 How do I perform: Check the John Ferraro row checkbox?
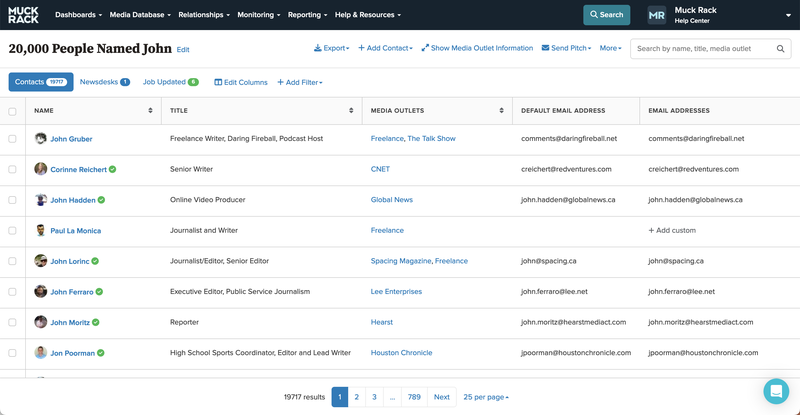tap(12, 292)
